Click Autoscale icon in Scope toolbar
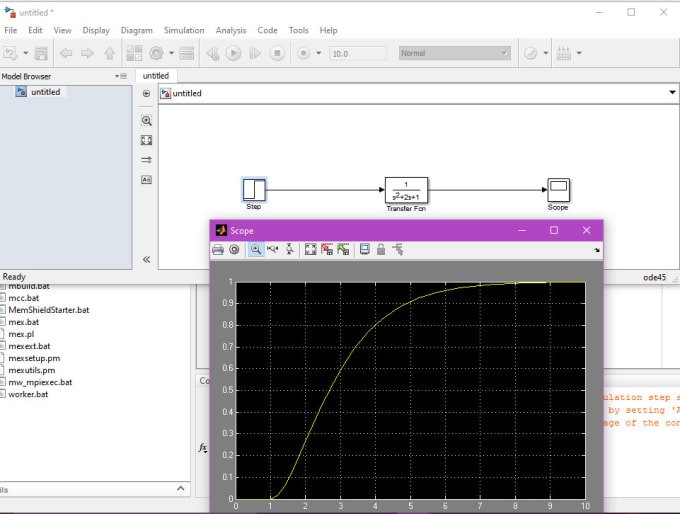 (x=311, y=249)
